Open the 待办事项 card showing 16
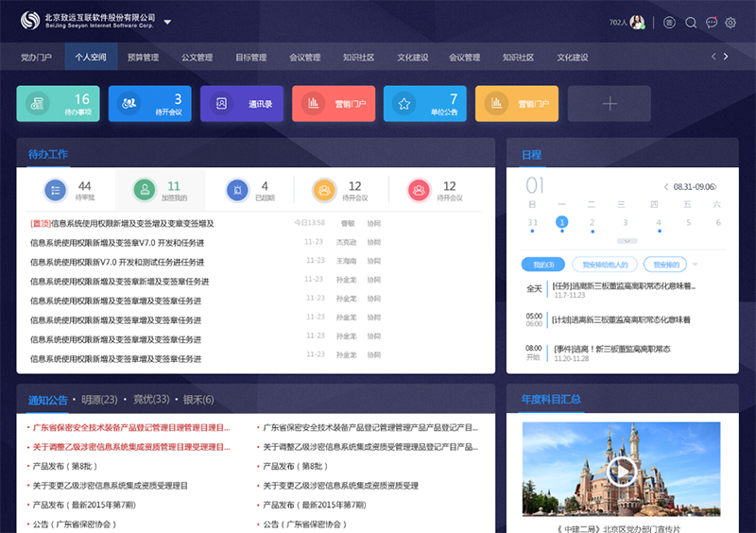Screen dimensions: 756x533 pyautogui.click(x=59, y=104)
